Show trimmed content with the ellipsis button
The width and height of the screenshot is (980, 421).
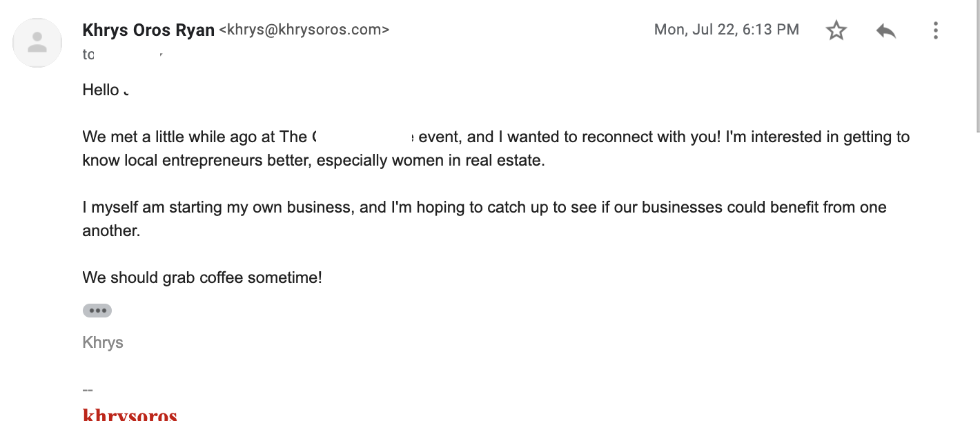pyautogui.click(x=97, y=311)
